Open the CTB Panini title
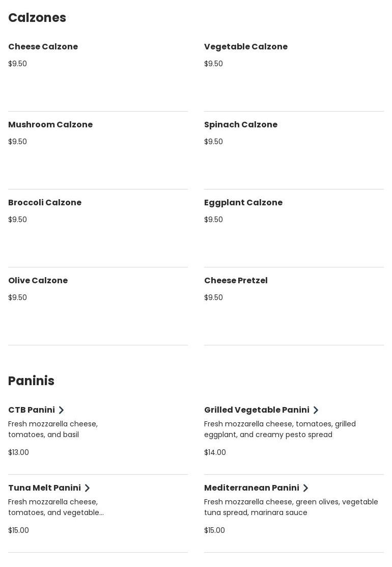 tap(32, 410)
